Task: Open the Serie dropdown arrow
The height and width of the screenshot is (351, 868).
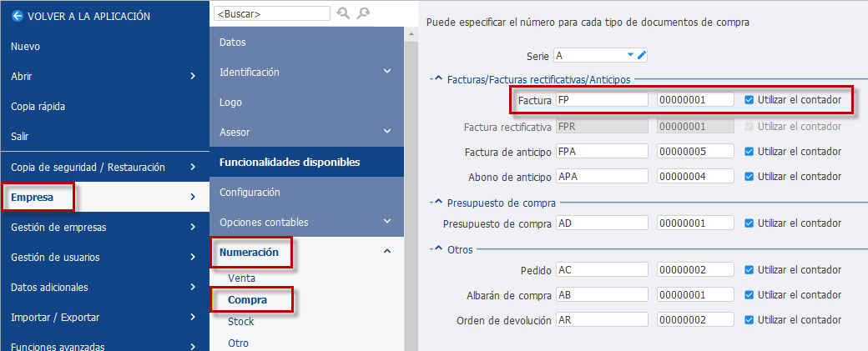Action: tap(630, 55)
